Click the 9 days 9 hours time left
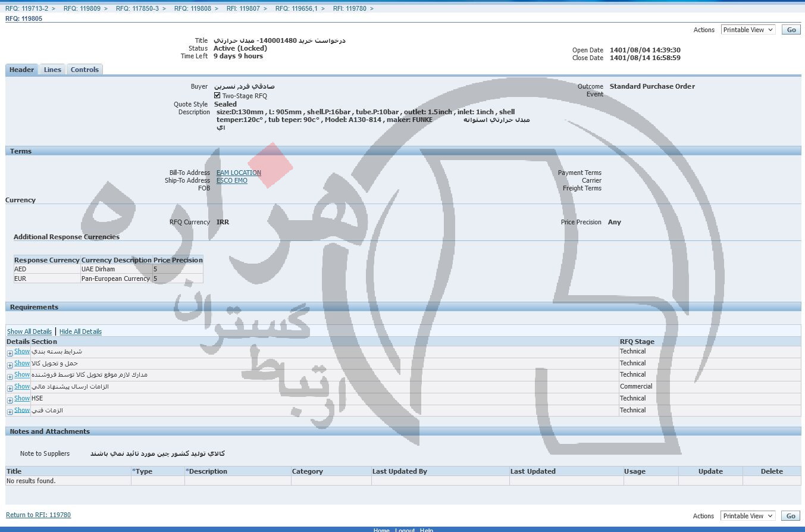This screenshot has width=805, height=532. (238, 56)
